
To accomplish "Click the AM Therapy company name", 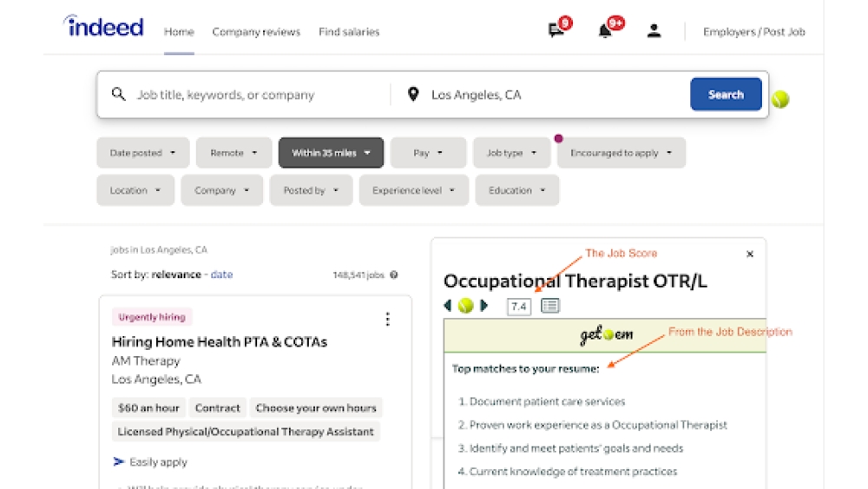I will coord(146,360).
